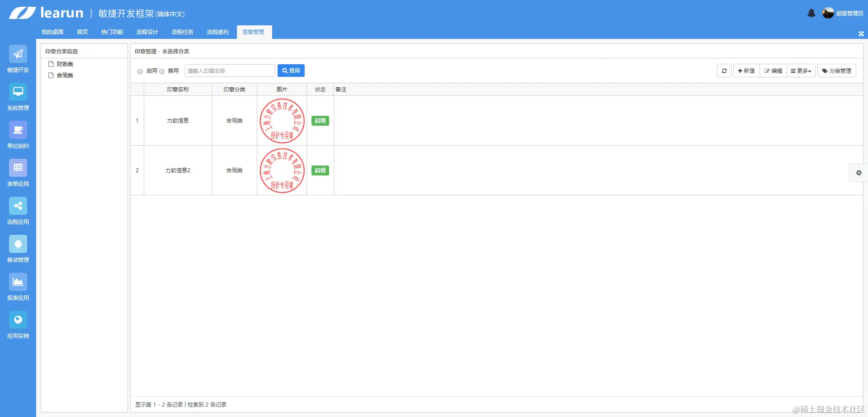Click 合同类 cell in row 1
868x417 pixels.
234,121
